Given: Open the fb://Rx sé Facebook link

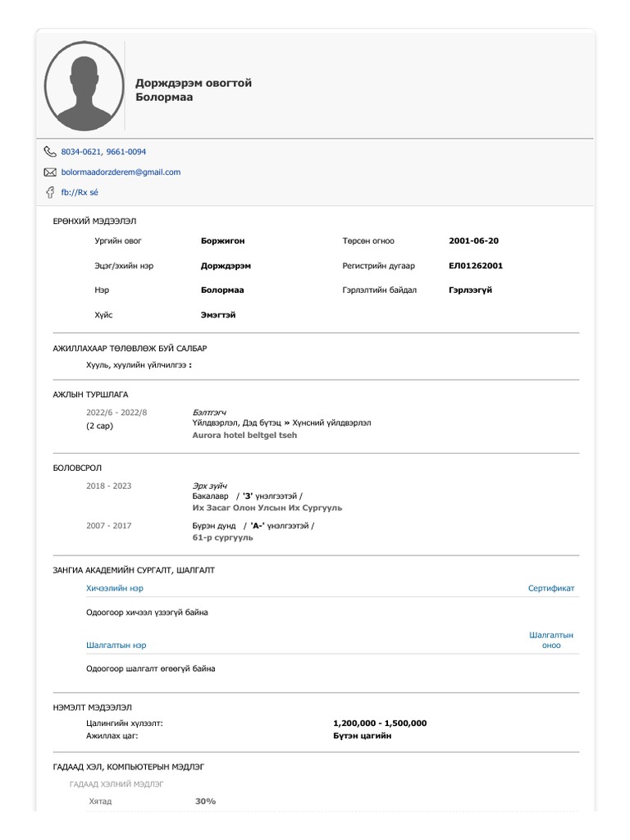Looking at the screenshot, I should coord(80,192).
